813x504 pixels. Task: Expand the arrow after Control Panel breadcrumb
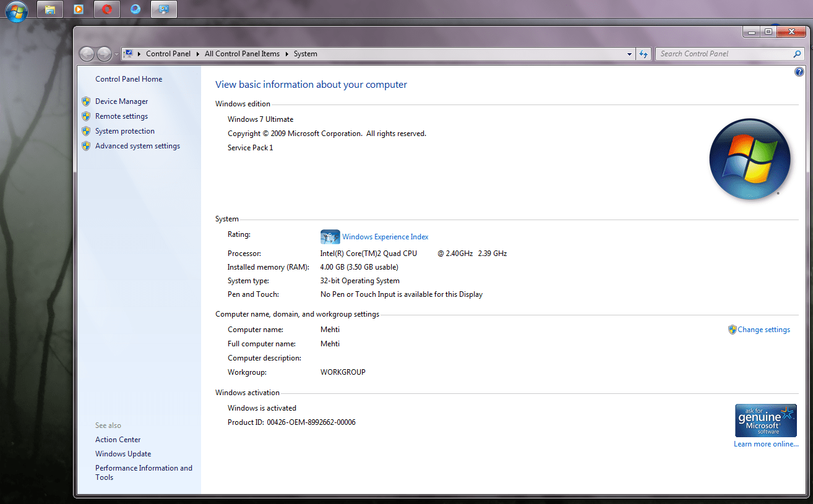point(198,54)
